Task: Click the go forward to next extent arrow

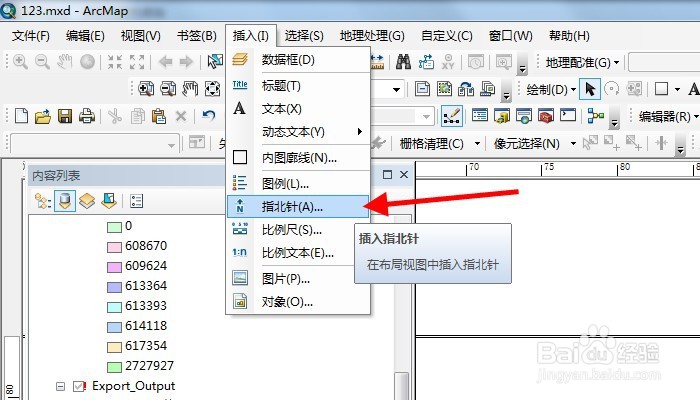Action: click(186, 62)
